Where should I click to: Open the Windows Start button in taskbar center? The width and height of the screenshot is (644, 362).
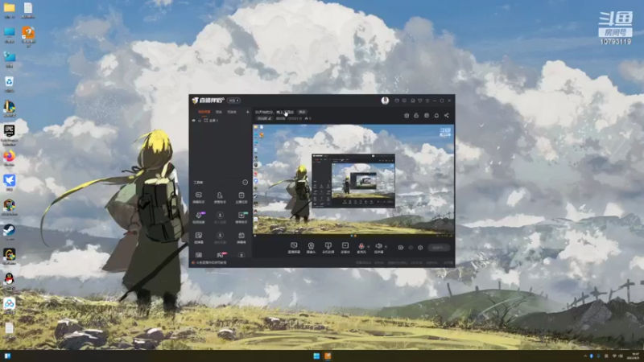click(316, 356)
